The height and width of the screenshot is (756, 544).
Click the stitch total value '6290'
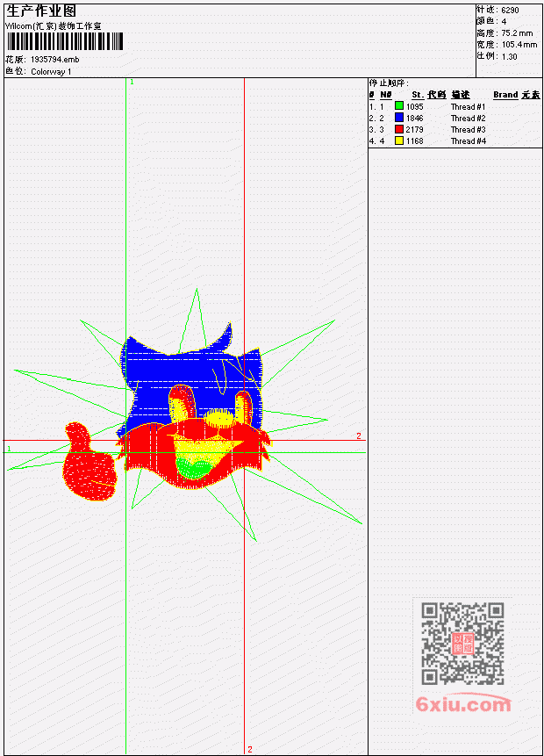tap(510, 10)
